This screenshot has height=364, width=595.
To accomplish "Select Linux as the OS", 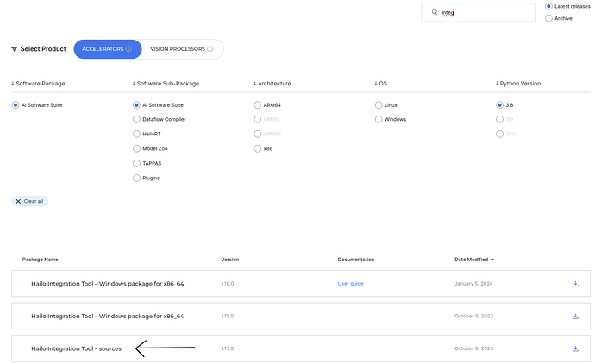I will (379, 104).
